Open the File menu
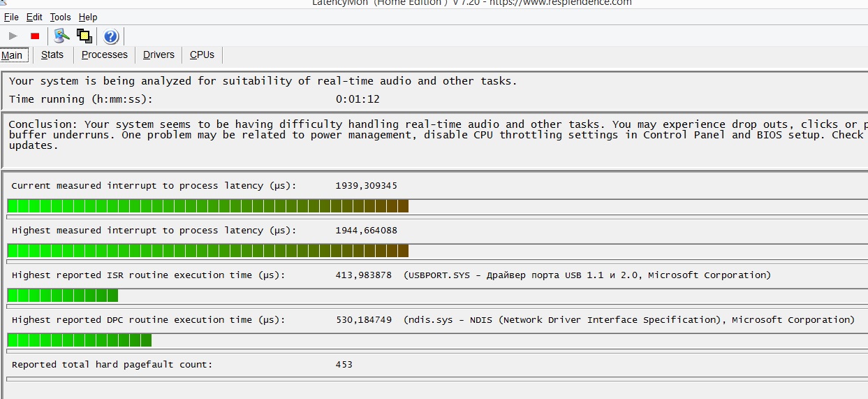This screenshot has height=399, width=868. click(11, 17)
